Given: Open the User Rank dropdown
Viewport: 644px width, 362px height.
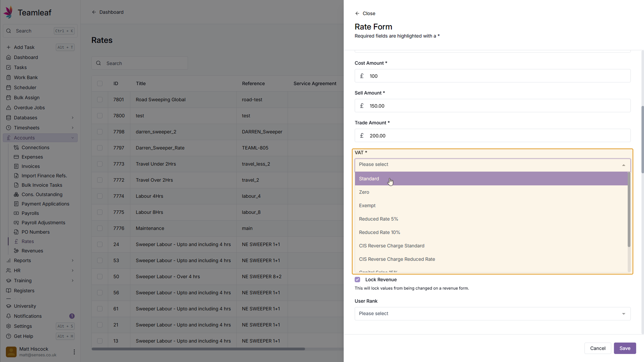Looking at the screenshot, I should click(x=492, y=314).
